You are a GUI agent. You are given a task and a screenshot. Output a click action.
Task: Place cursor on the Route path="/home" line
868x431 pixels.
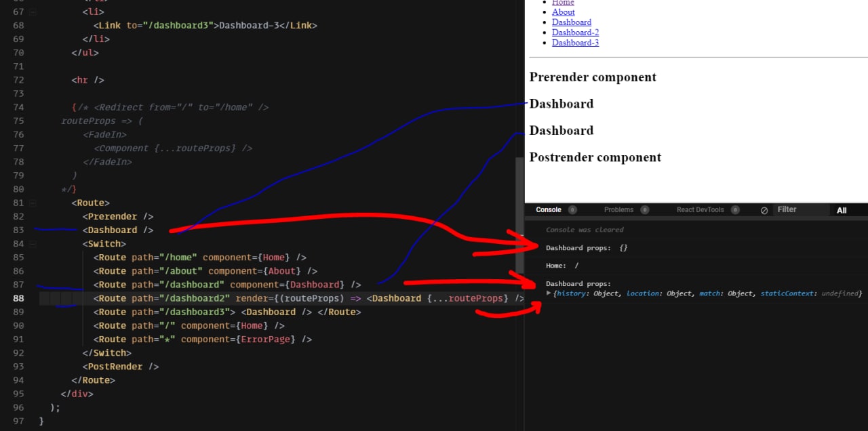click(200, 258)
